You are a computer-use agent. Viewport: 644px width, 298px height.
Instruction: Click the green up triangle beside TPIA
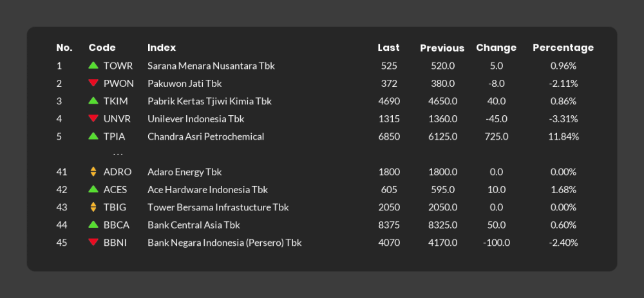point(93,135)
